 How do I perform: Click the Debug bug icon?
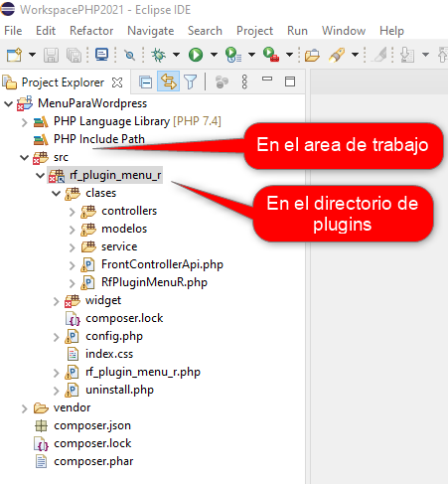coord(158,55)
